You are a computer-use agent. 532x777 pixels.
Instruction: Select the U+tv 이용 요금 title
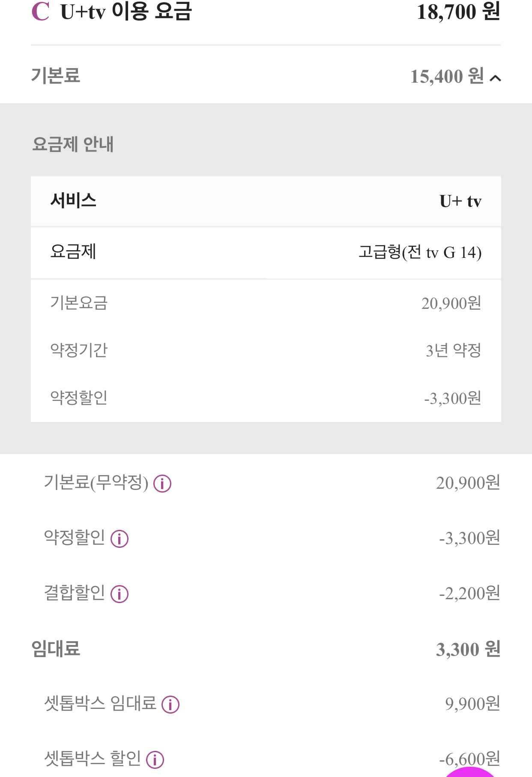click(x=126, y=12)
